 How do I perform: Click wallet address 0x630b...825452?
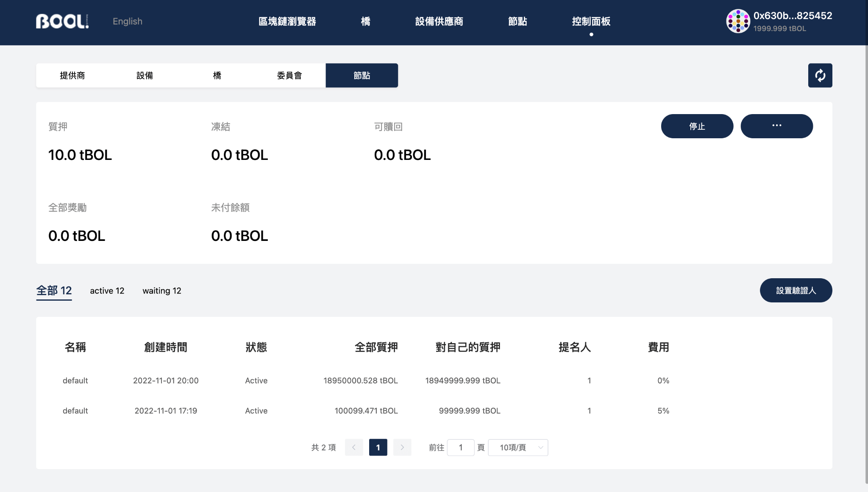[x=793, y=16]
